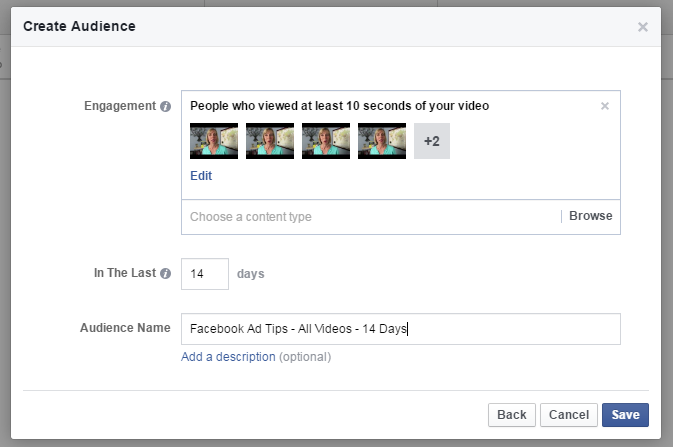The image size is (673, 447).
Task: Click the engagement description heading text
Action: [339, 106]
